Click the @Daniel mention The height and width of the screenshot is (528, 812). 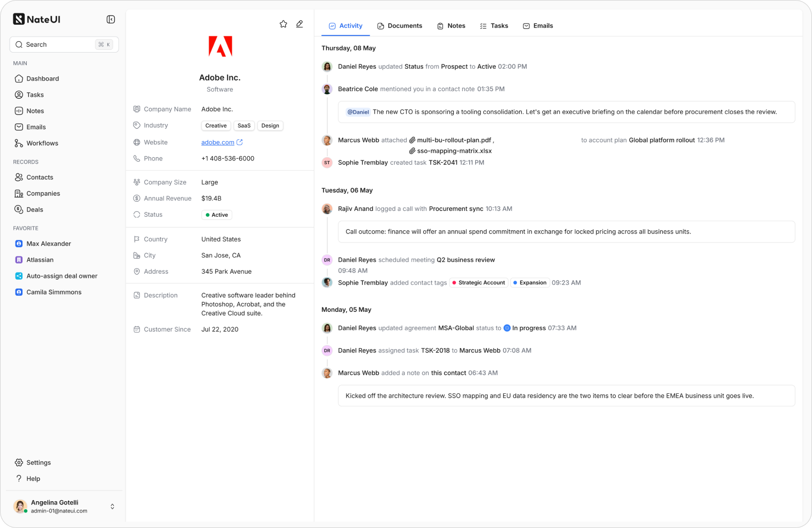(358, 112)
